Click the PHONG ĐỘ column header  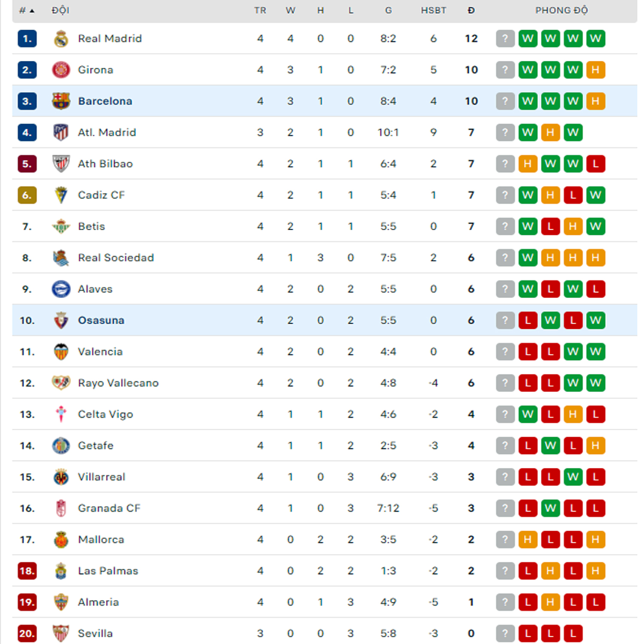[561, 10]
